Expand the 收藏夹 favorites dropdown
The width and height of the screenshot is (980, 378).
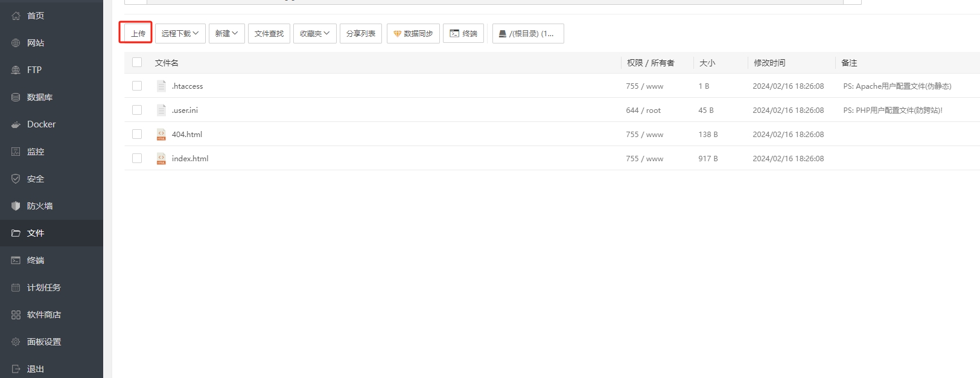tap(314, 33)
